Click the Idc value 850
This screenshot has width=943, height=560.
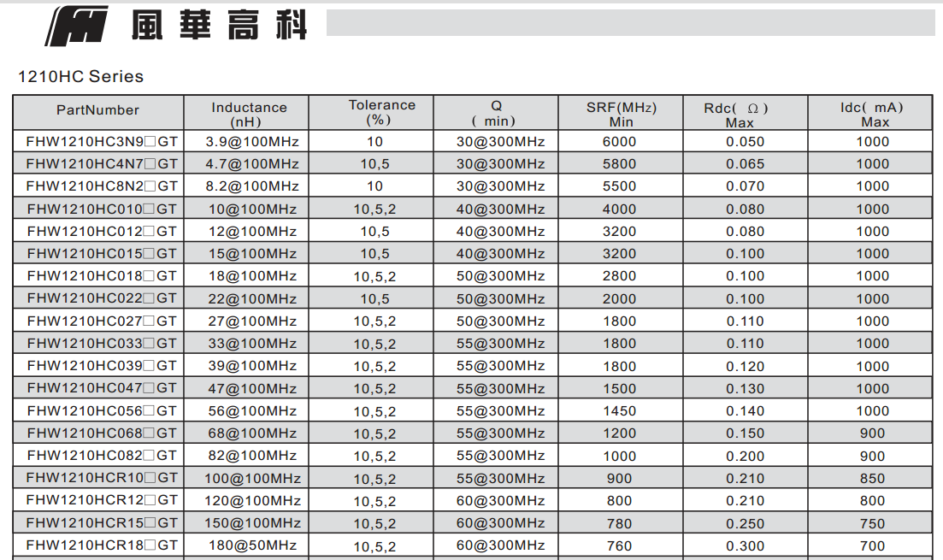pyautogui.click(x=872, y=479)
